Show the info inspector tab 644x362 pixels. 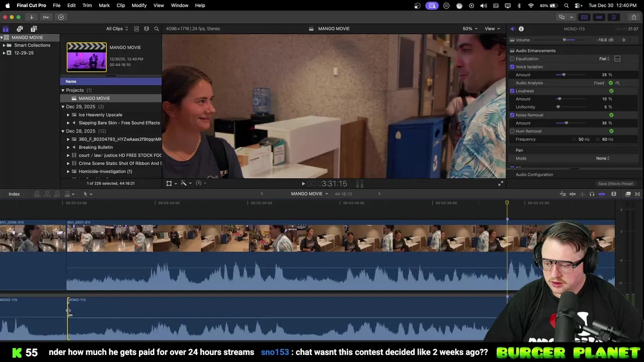[521, 29]
